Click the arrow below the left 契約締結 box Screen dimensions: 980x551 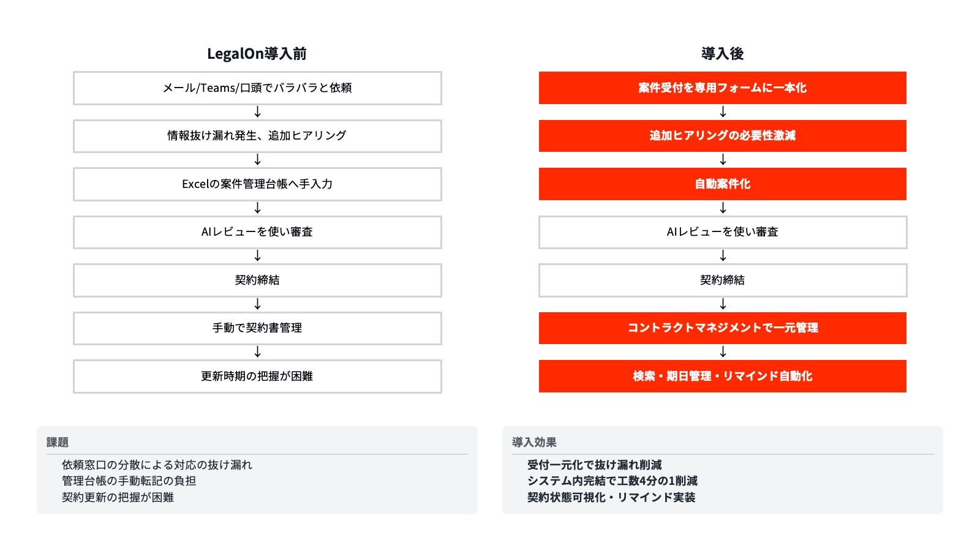(x=257, y=304)
